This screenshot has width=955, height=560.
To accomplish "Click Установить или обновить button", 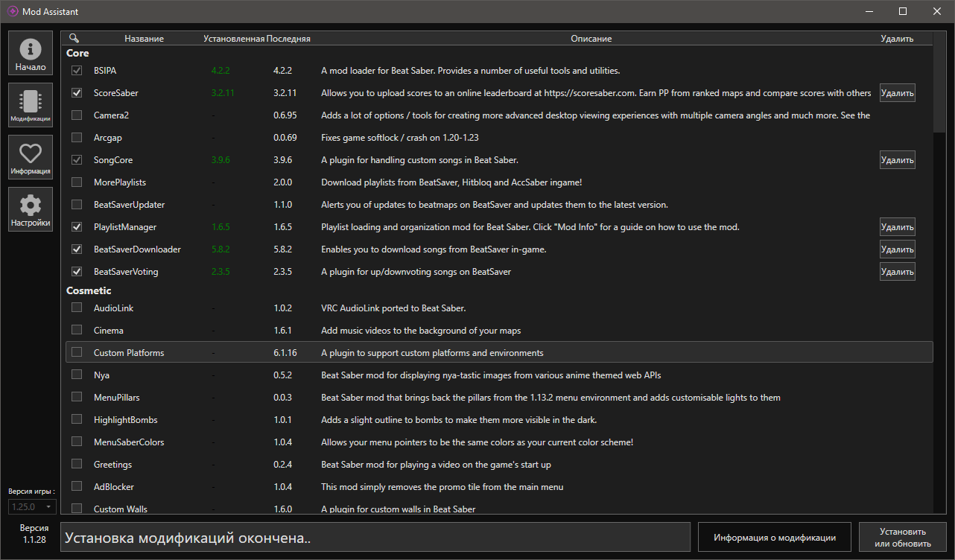I will pos(903,538).
